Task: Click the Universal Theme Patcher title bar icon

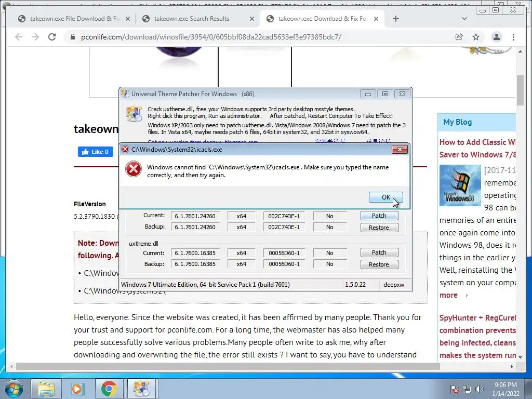Action: 125,94
